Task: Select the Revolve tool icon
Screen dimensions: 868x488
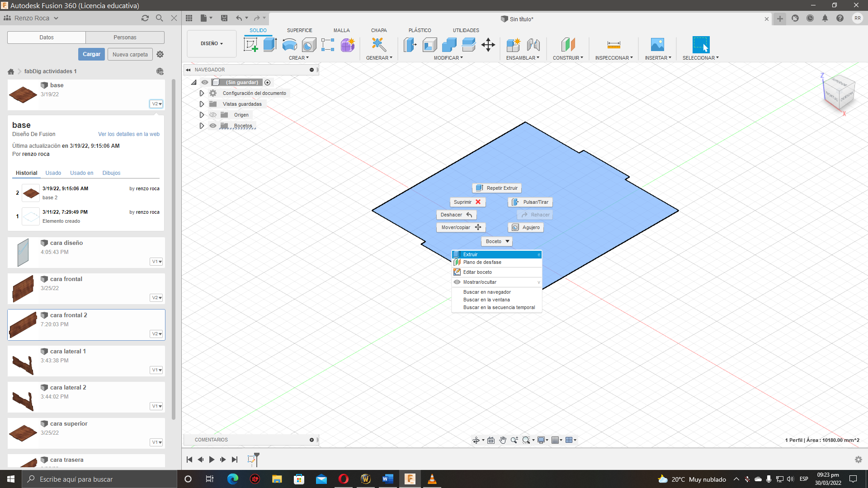Action: coord(289,45)
